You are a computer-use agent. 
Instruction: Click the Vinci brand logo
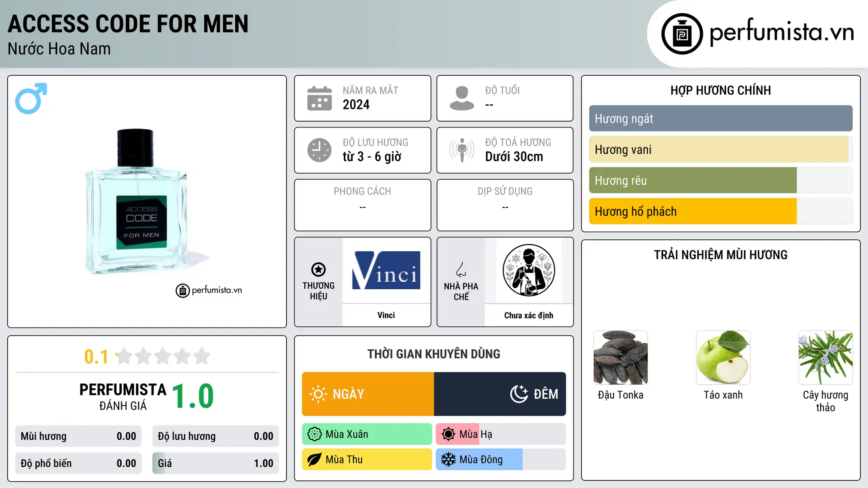[386, 270]
